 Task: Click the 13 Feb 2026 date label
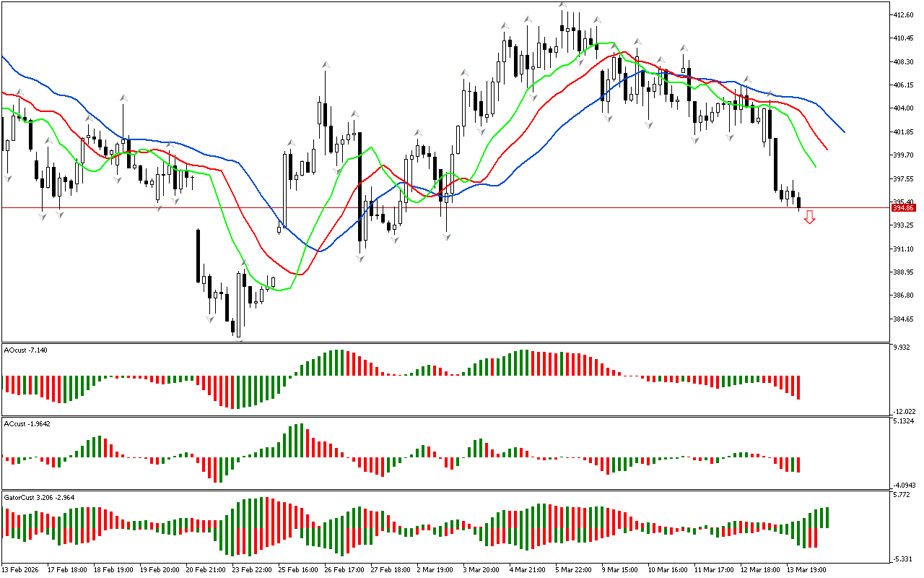coord(19,570)
